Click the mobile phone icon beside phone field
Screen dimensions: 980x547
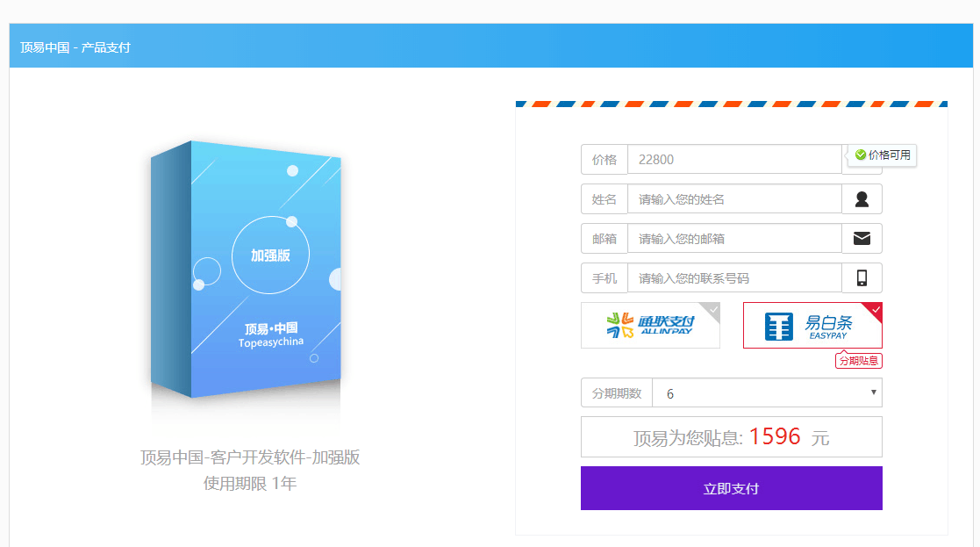tap(862, 278)
